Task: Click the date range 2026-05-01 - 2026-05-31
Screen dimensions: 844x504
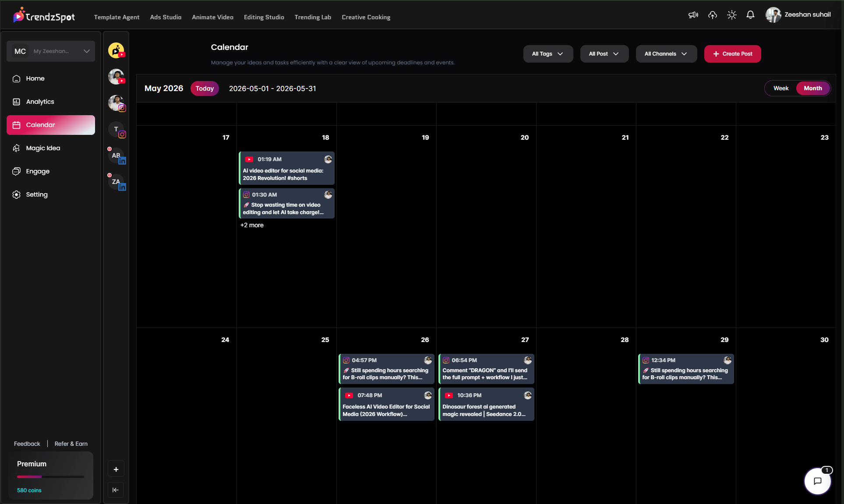Action: 272,88
